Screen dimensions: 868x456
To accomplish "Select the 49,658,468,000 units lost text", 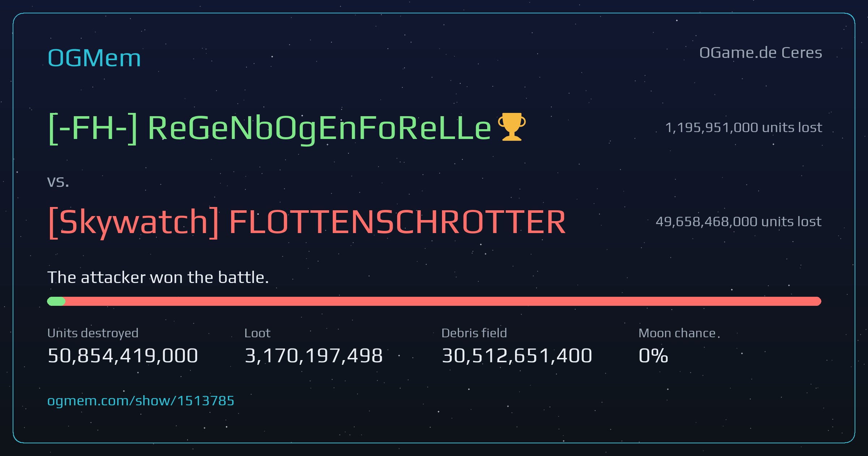I will 739,221.
